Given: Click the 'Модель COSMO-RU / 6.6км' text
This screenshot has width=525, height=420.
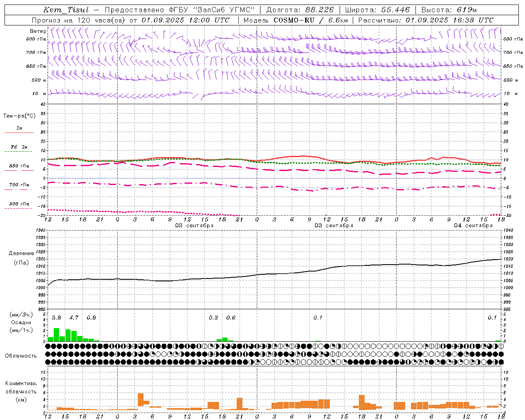Looking at the screenshot, I should tap(296, 20).
